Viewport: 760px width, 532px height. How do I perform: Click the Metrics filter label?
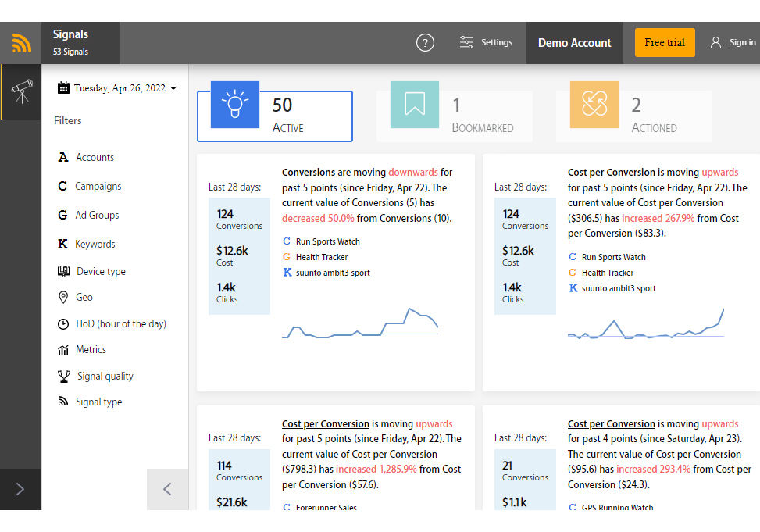coord(91,350)
